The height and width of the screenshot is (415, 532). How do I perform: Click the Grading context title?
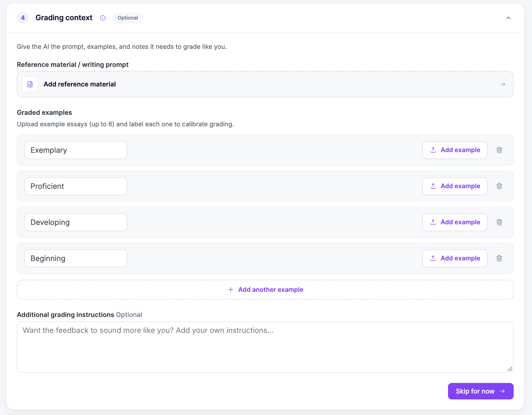(64, 18)
